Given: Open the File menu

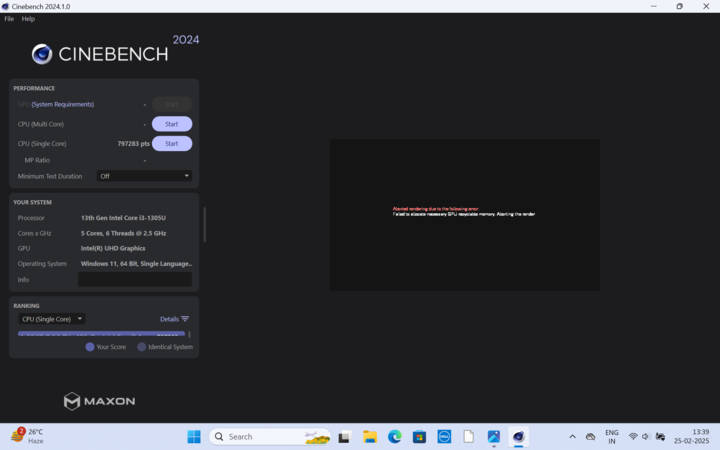Looking at the screenshot, I should 9,19.
